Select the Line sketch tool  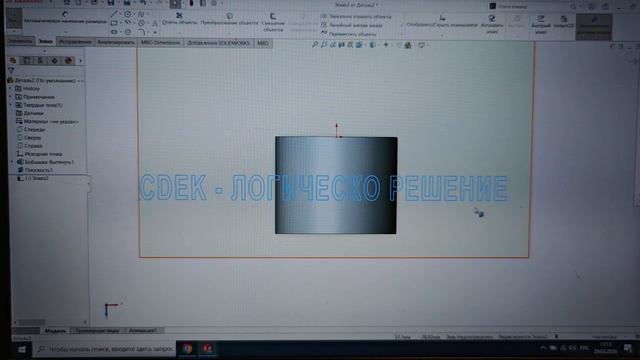[114, 14]
